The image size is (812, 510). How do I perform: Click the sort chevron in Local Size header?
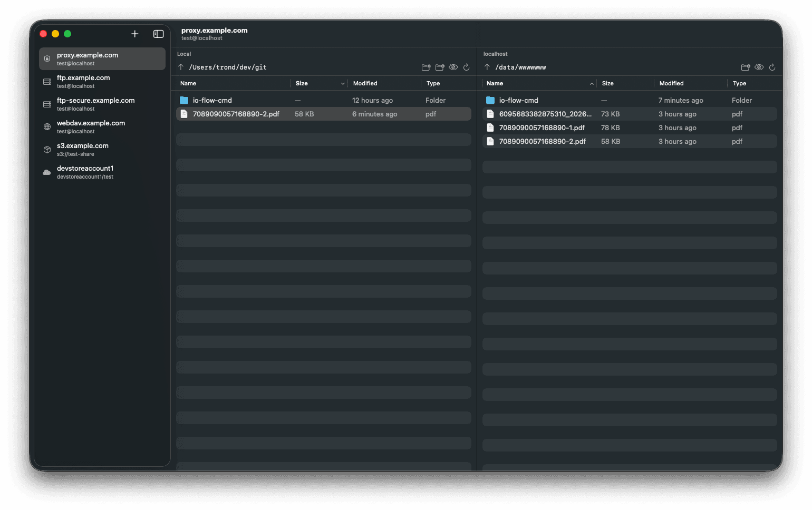tap(343, 83)
